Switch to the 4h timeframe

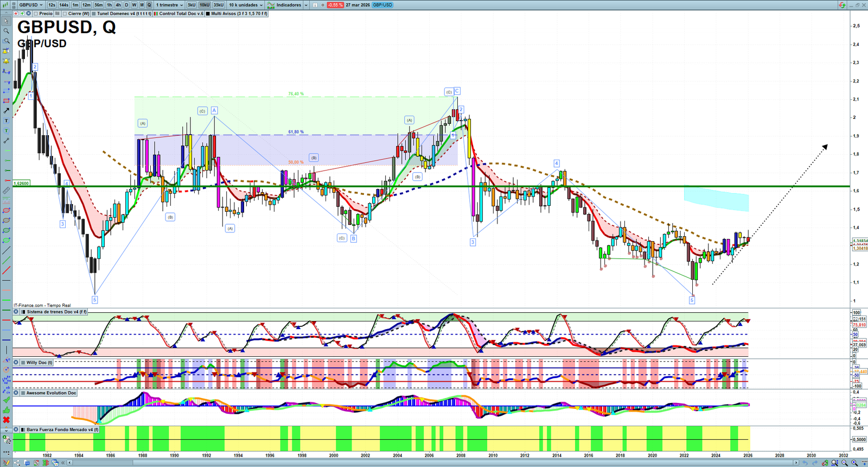coord(118,5)
